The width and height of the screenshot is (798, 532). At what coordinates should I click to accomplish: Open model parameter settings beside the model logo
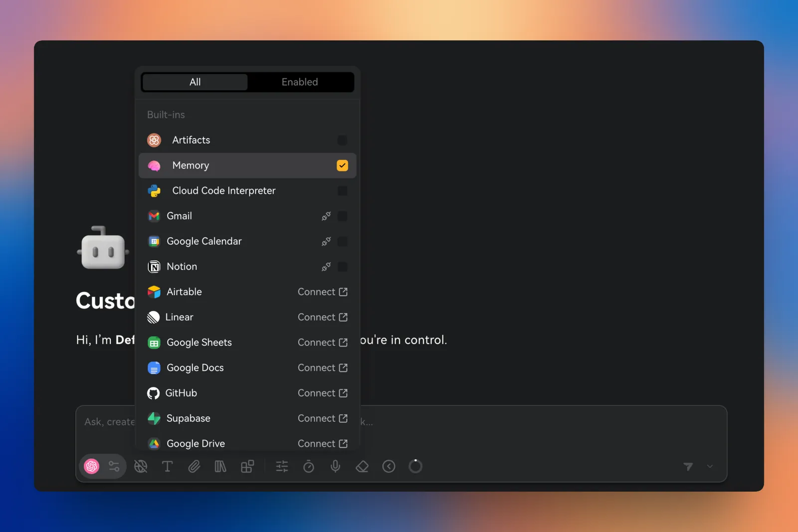(114, 466)
